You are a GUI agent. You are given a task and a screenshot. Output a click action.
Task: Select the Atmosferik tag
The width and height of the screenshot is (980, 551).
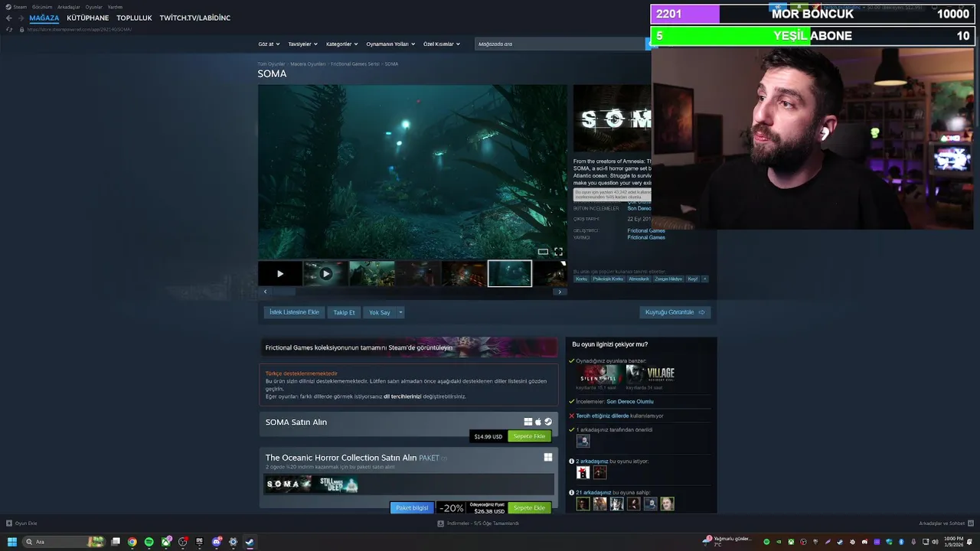point(639,279)
